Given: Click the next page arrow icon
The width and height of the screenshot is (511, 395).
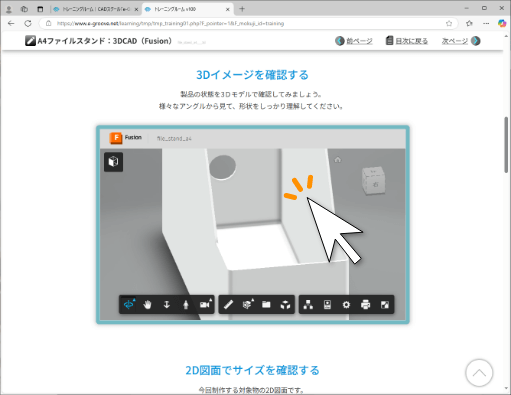Looking at the screenshot, I should [476, 41].
